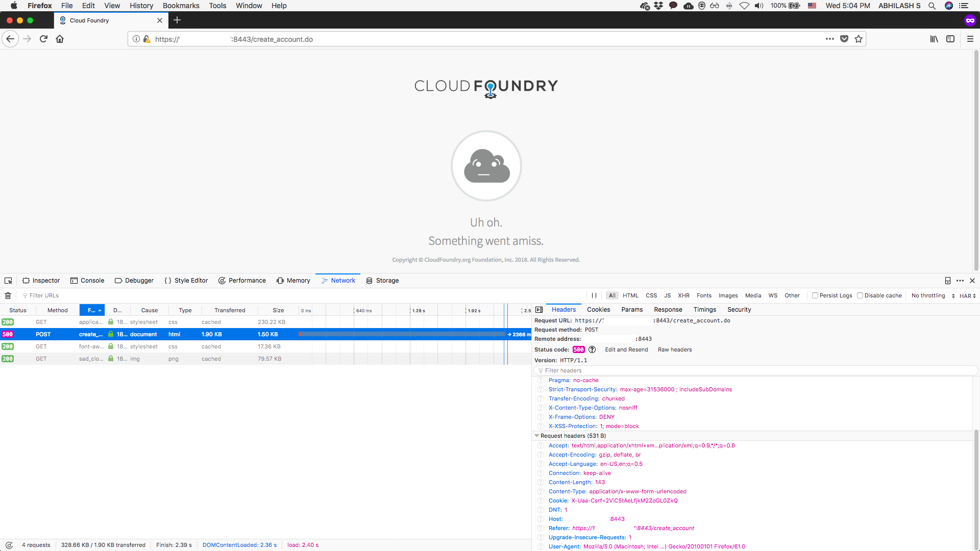Clear all network requests with trash icon
This screenshot has width=980, height=551.
pos(8,295)
